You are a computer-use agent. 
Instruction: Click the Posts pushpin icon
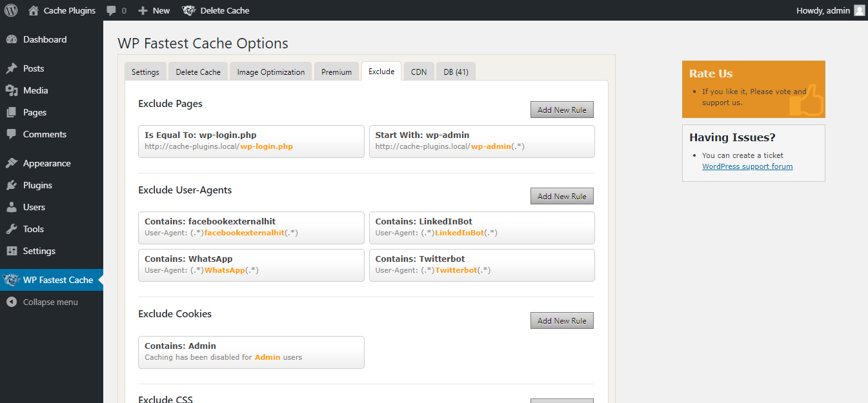point(12,68)
